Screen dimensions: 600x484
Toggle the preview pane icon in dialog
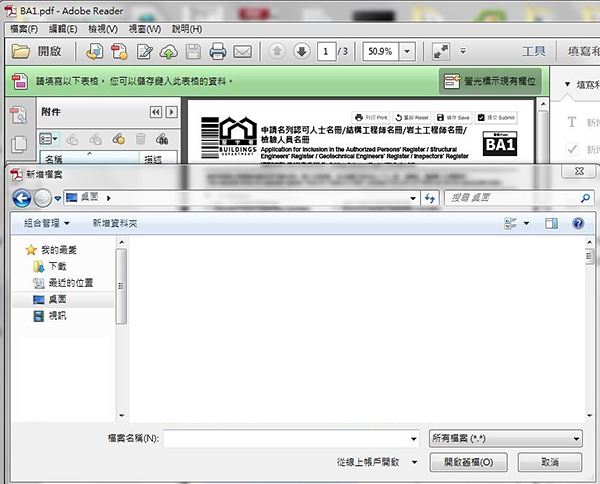click(x=551, y=223)
